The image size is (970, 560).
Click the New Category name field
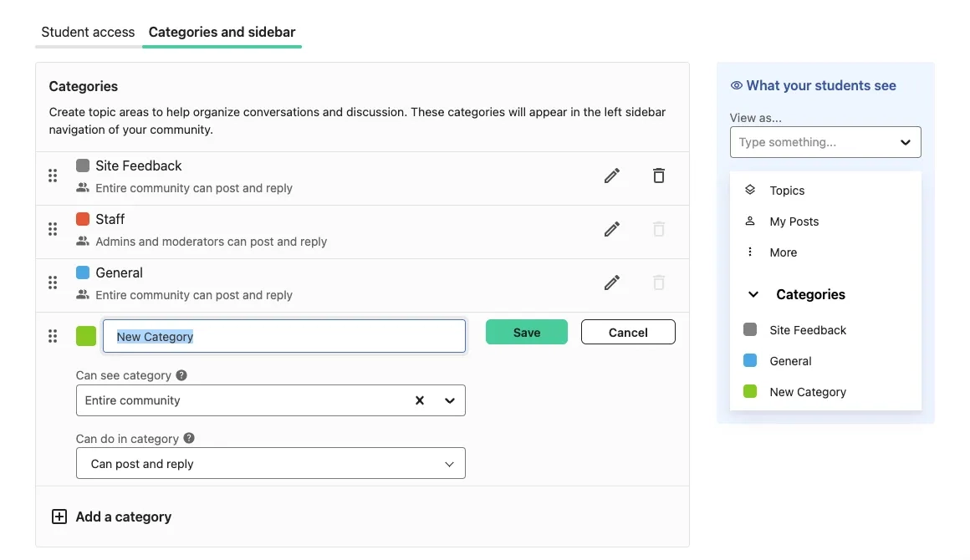click(x=284, y=336)
